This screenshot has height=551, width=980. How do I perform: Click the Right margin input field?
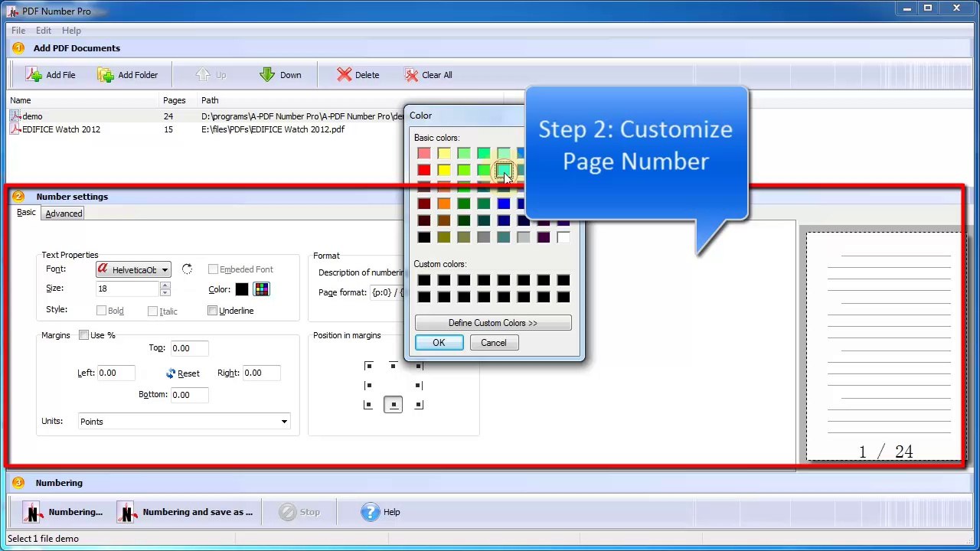(261, 373)
